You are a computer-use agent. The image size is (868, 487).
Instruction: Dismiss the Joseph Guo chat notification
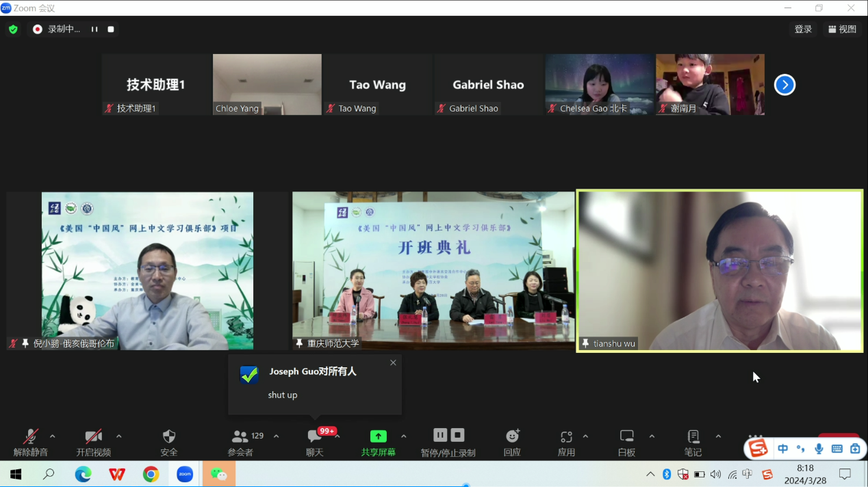pyautogui.click(x=393, y=363)
